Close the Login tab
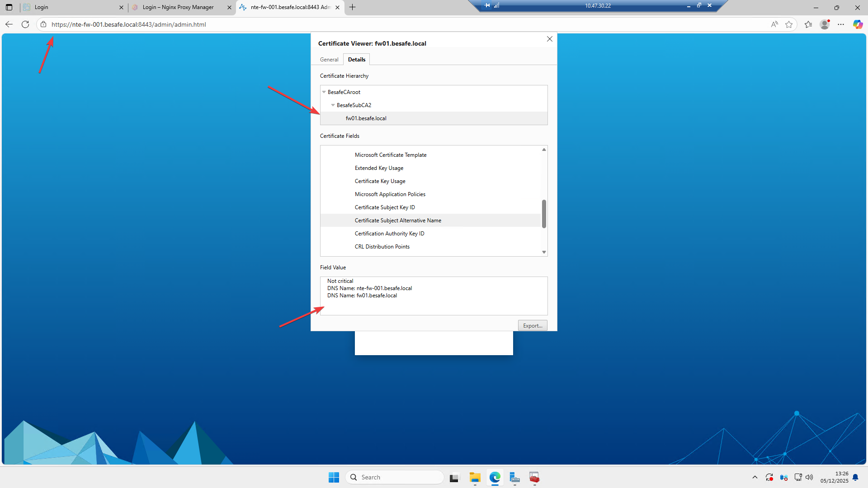This screenshot has height=488, width=868. pyautogui.click(x=121, y=7)
